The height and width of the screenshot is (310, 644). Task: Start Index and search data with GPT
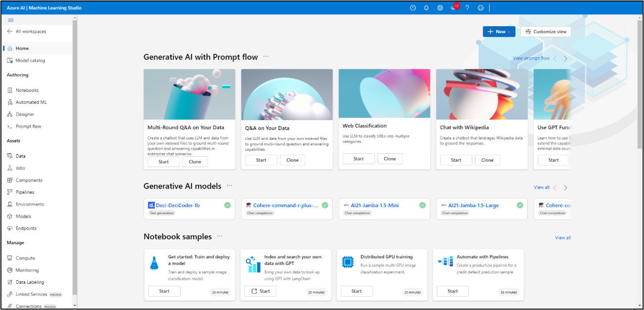point(260,291)
